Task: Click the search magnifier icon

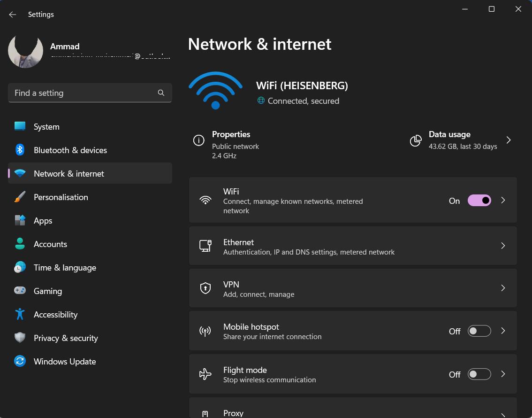Action: click(x=161, y=93)
